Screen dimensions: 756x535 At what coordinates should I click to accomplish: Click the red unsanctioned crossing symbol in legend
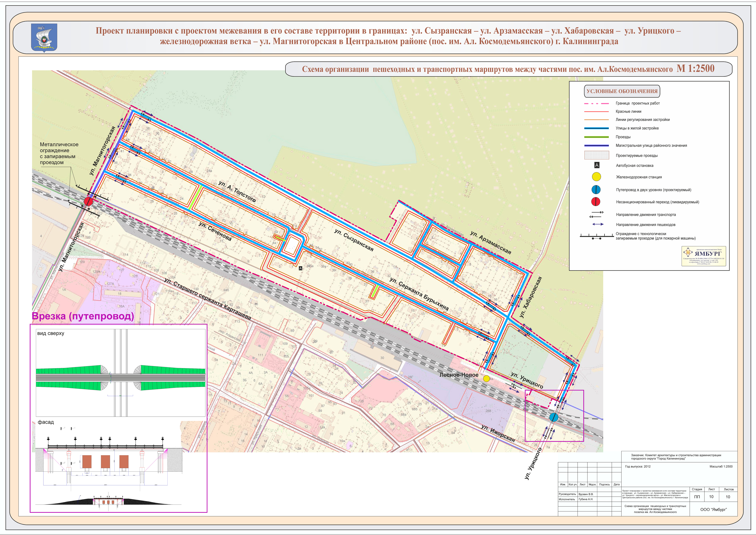[x=596, y=202]
